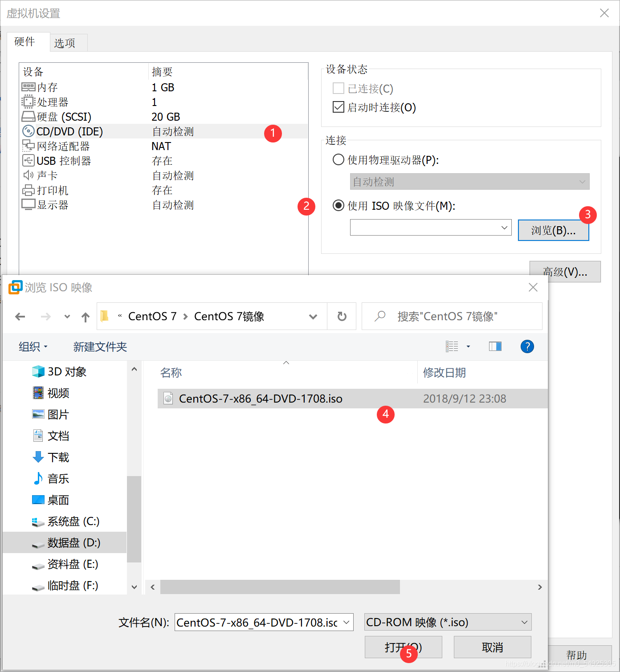Click the horizontal scrollbar thumb
Viewport: 620px width, 672px height.
click(x=280, y=587)
